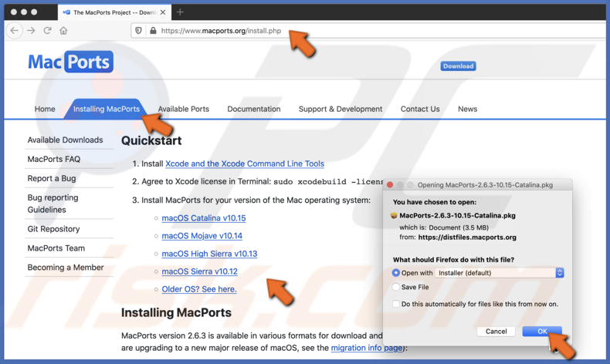The height and width of the screenshot is (364, 610).
Task: Open the Documentation tab
Action: pyautogui.click(x=254, y=110)
